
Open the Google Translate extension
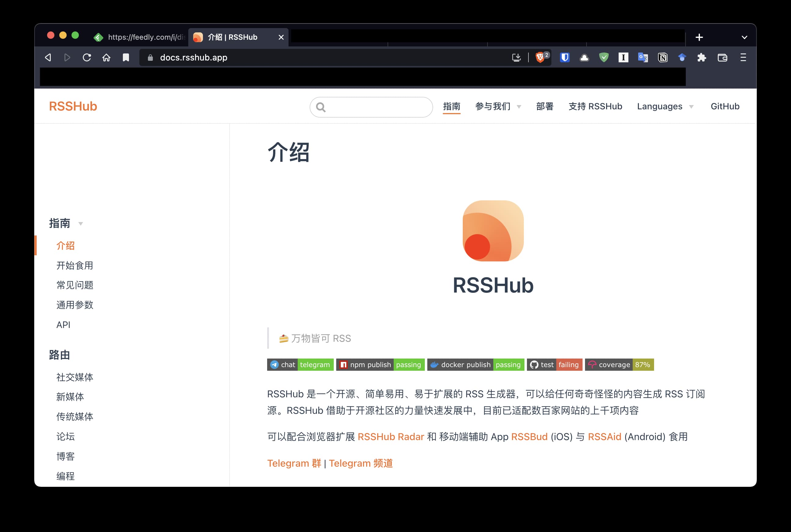[x=643, y=57]
